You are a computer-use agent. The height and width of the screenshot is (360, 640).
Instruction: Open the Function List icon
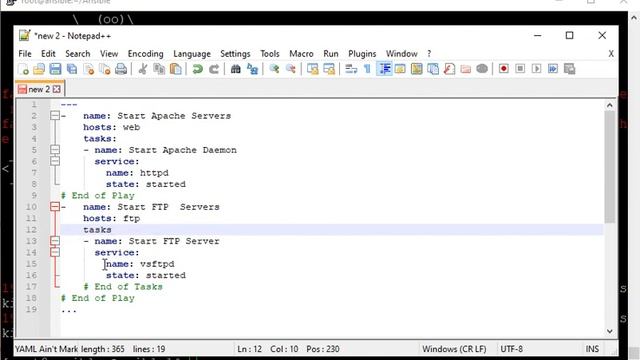[x=449, y=69]
